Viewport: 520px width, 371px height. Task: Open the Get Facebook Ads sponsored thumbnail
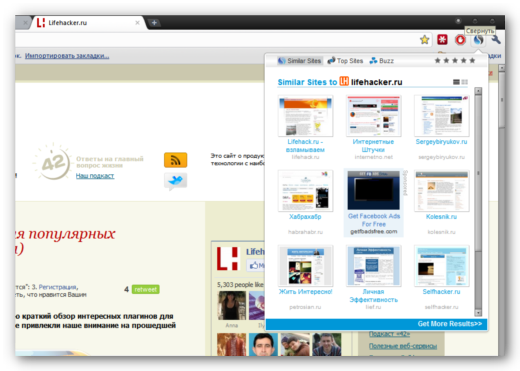pos(373,190)
